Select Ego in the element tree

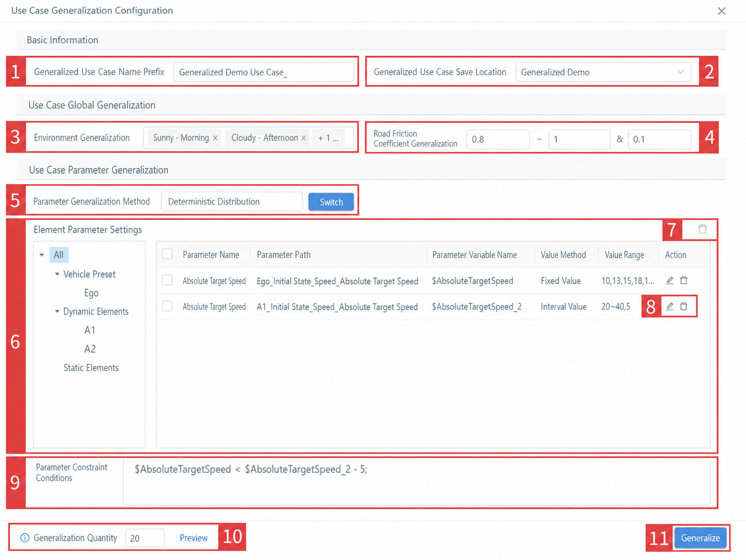pyautogui.click(x=91, y=293)
